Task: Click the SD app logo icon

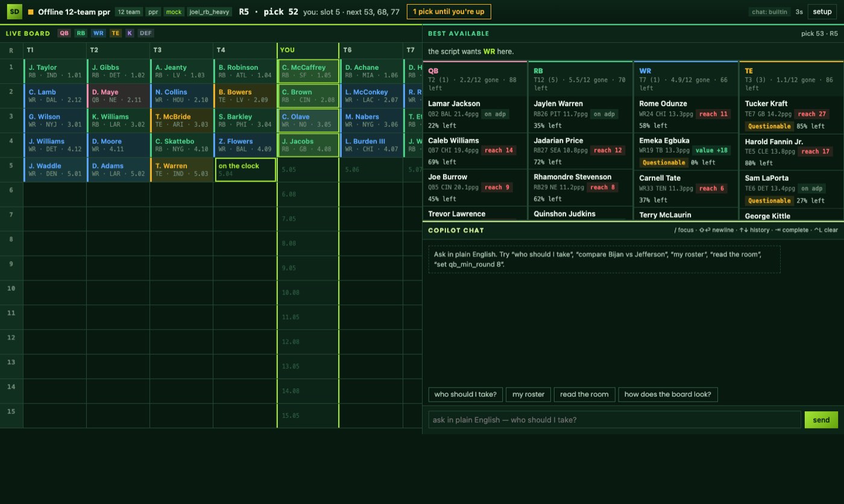Action: (15, 11)
